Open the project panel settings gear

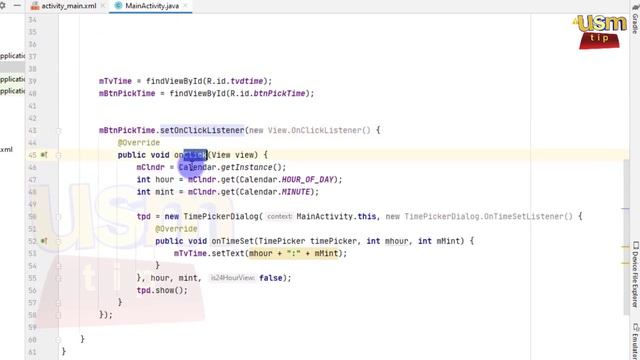point(2,5)
